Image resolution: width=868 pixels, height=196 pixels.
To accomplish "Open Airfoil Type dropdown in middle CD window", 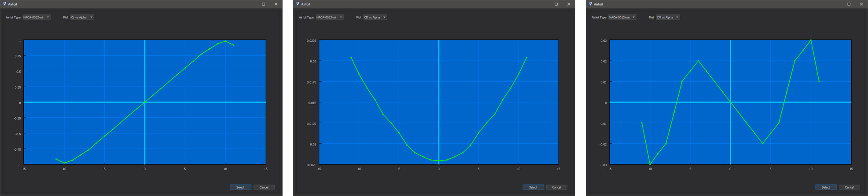I will (x=329, y=18).
